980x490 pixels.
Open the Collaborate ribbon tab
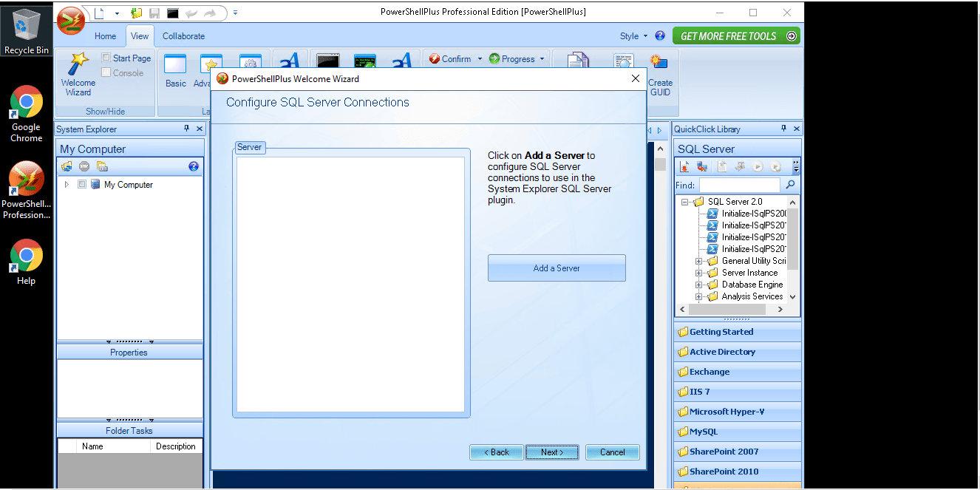[x=183, y=36]
